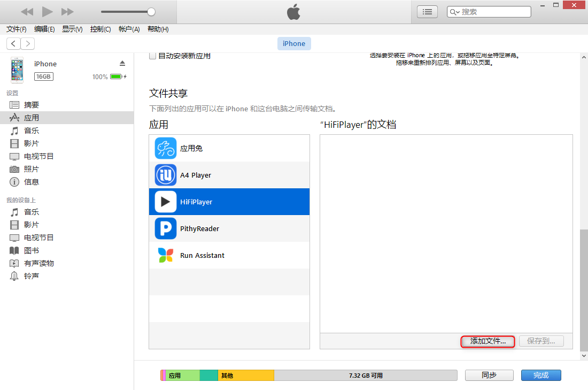Open the 控制(C) menu
Screen dimensions: 588x390
(x=100, y=29)
